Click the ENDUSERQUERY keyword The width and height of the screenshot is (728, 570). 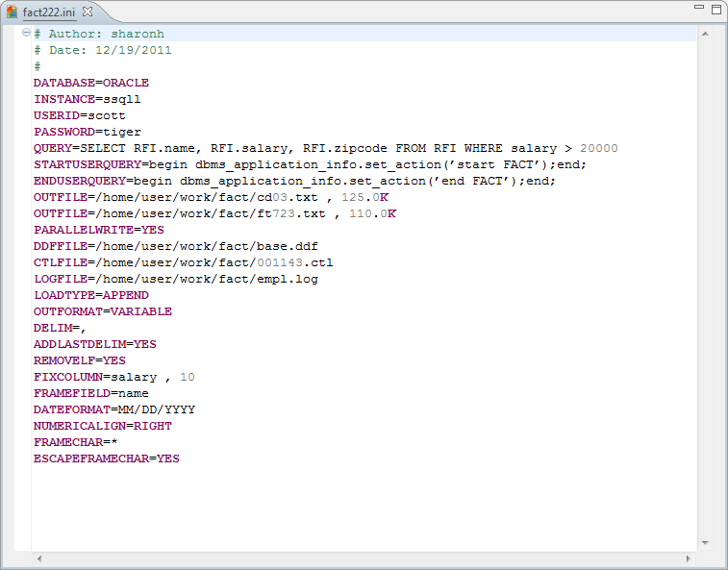[x=80, y=181]
